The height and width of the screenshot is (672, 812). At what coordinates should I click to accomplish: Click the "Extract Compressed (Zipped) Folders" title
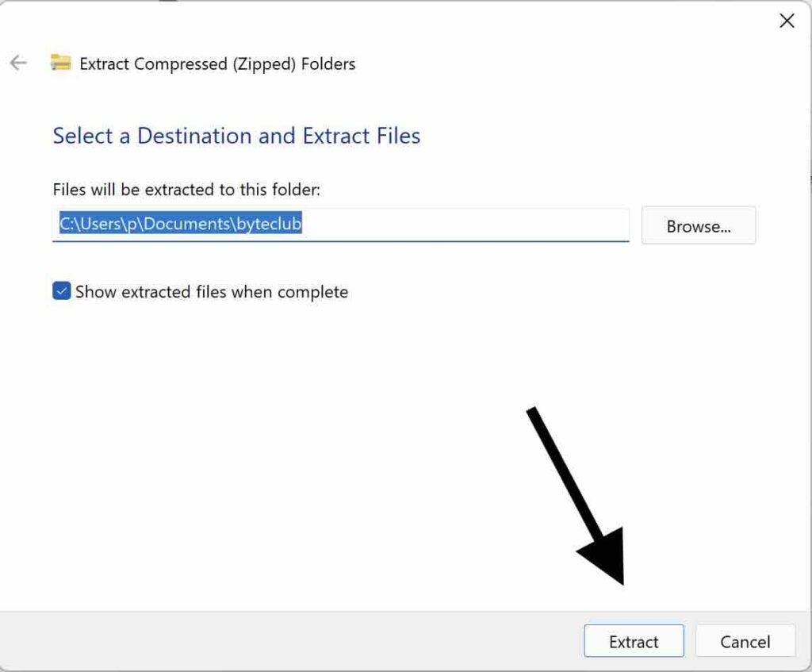tap(217, 64)
